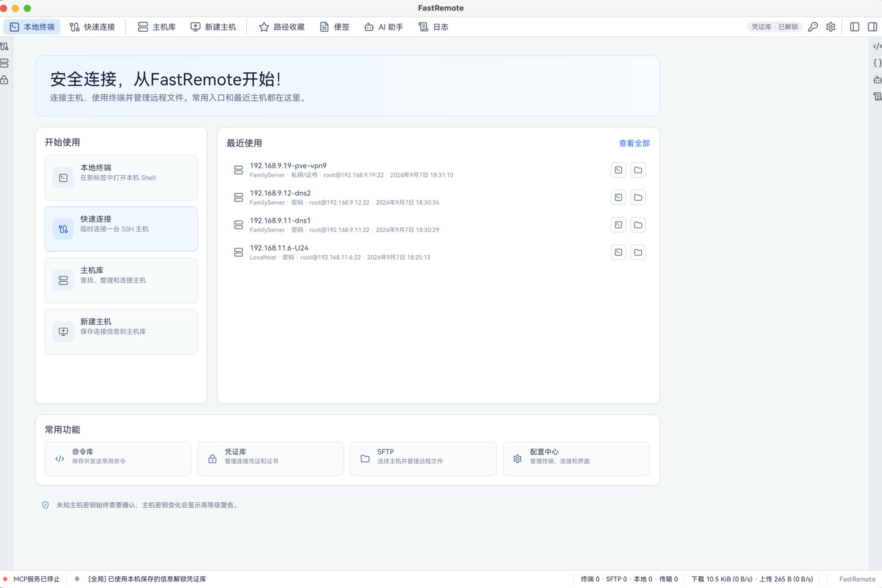This screenshot has width=882, height=588.
Task: Open the SFTP card under 常用功能
Action: point(423,459)
